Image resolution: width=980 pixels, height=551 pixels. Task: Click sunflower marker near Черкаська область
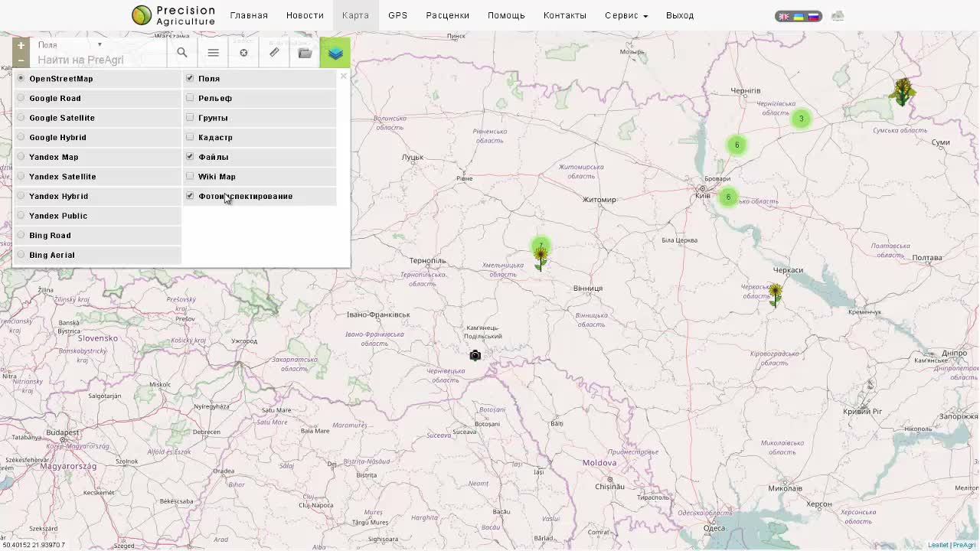(x=776, y=295)
